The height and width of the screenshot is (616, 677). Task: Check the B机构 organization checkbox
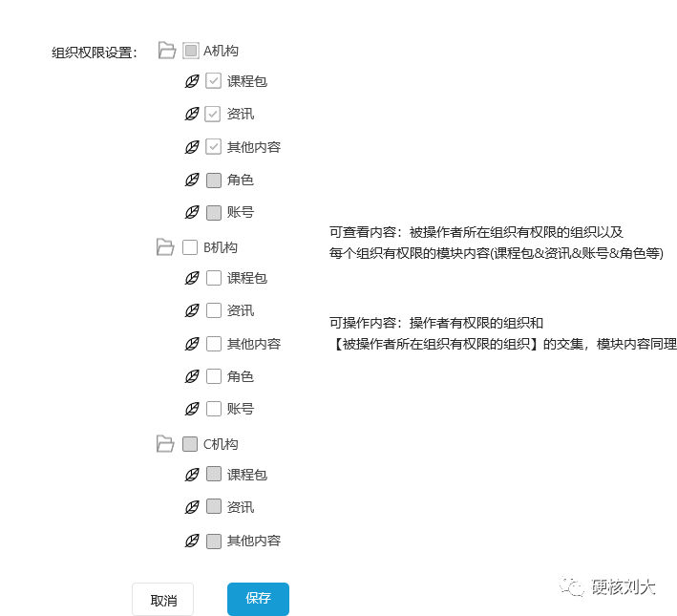click(x=190, y=247)
